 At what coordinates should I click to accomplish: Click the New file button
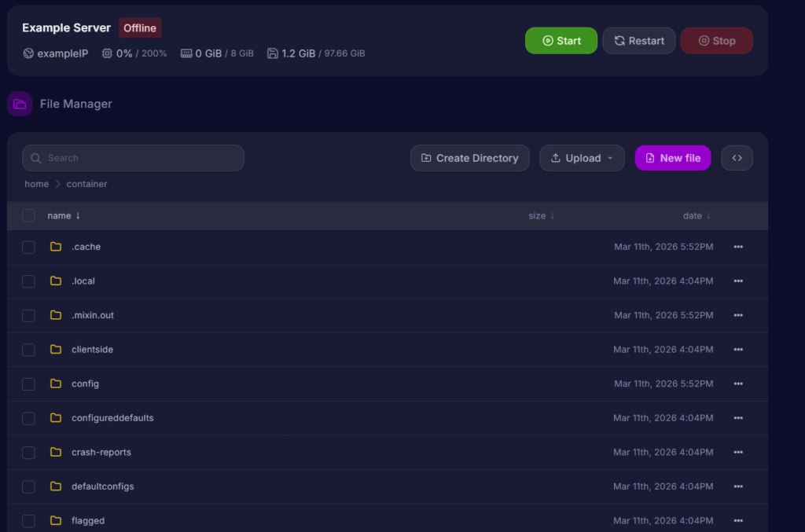[x=673, y=157]
